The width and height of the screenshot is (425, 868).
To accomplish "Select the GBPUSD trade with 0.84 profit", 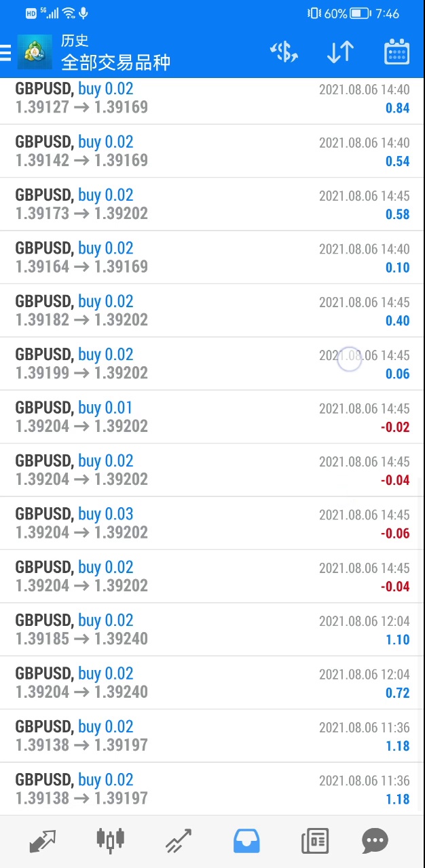I will (212, 98).
